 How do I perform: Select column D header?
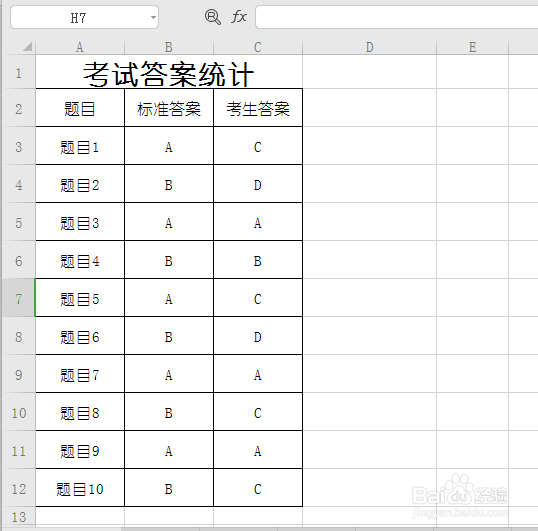click(370, 47)
